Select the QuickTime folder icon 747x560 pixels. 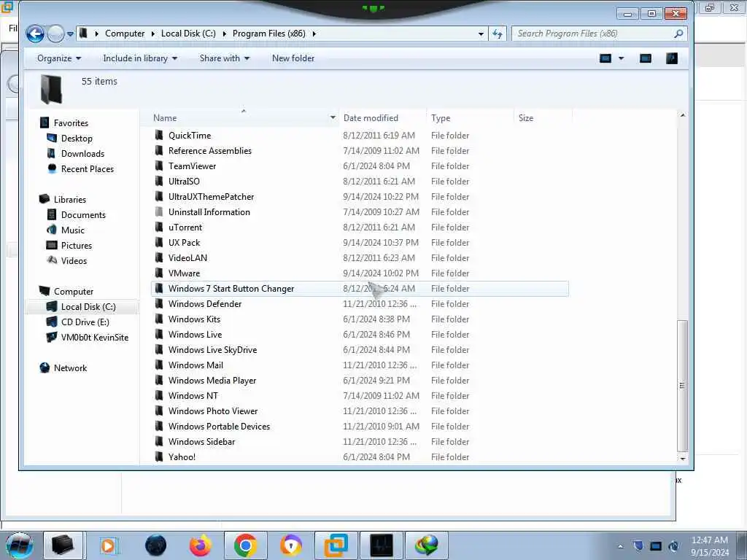click(159, 135)
